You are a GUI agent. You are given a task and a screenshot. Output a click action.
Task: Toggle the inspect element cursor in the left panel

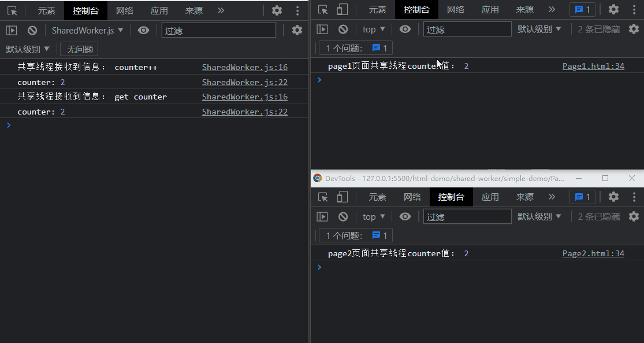(x=12, y=10)
